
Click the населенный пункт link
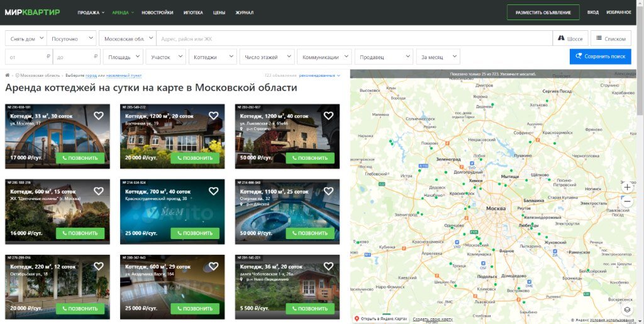[x=124, y=75]
